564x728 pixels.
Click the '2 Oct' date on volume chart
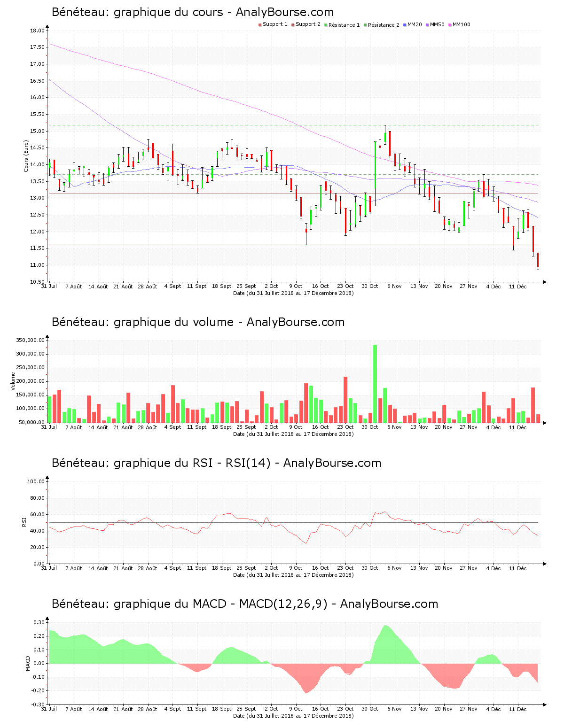[x=271, y=427]
